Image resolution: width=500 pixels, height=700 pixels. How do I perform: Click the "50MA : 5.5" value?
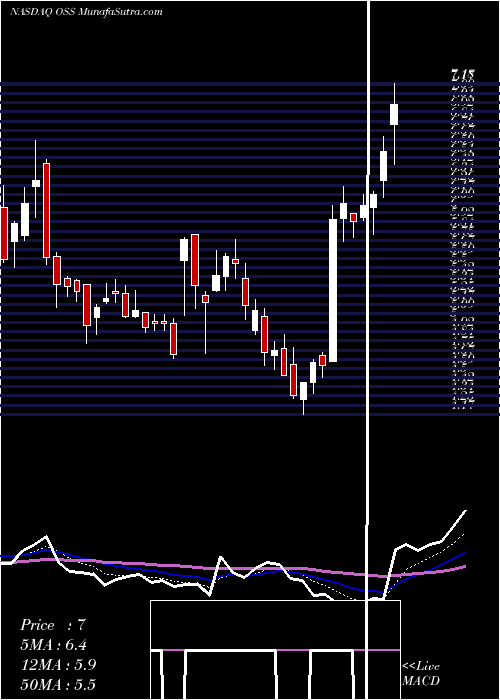click(x=58, y=685)
